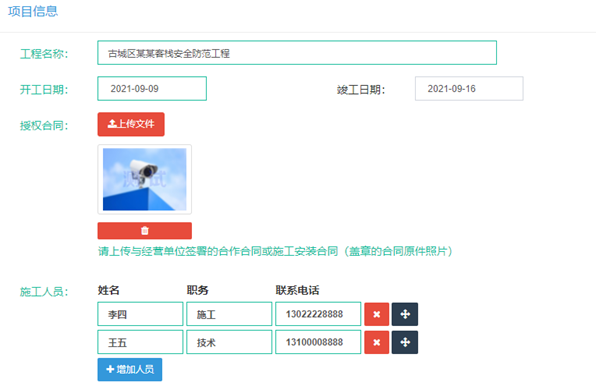Edit the name field containing 李四

(x=140, y=314)
